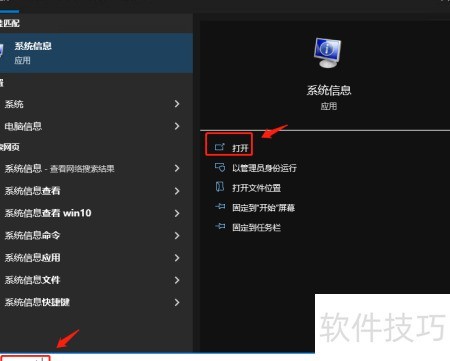The width and height of the screenshot is (450, 361).
Task: Select best match 系统信息 应用 result
Action: tap(96, 53)
